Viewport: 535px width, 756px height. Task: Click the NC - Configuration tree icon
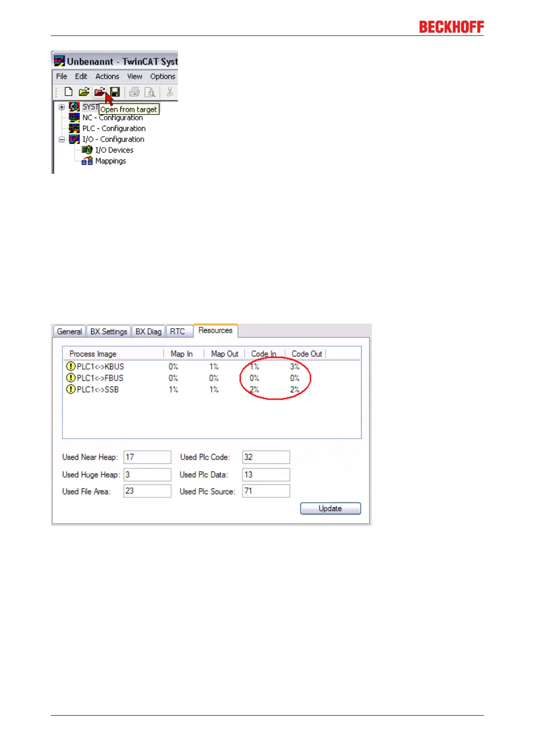pyautogui.click(x=74, y=118)
